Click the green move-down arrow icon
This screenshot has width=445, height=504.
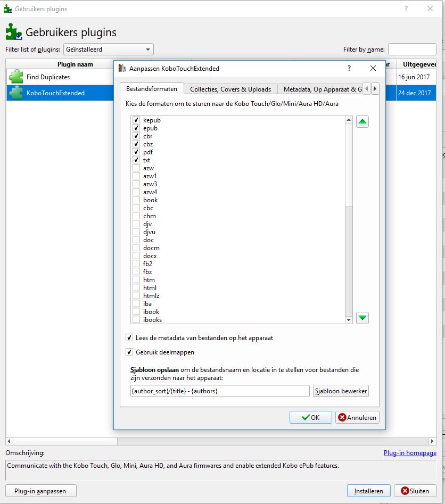click(362, 318)
